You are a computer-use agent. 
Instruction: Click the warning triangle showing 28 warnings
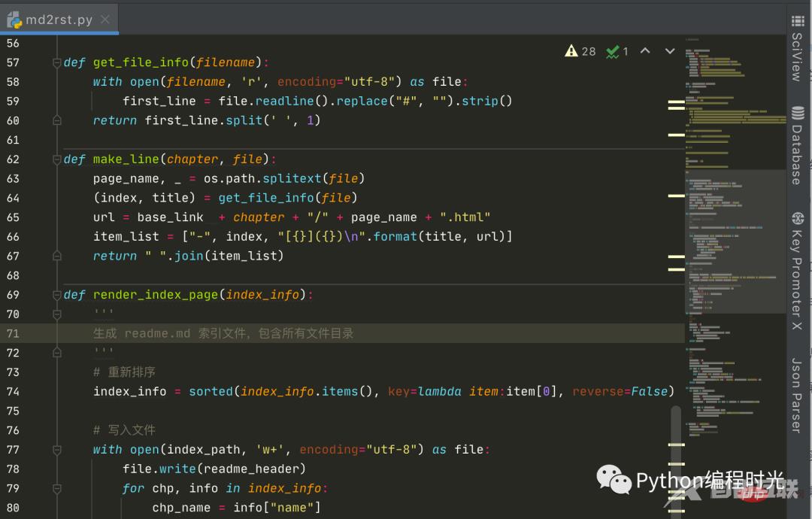573,50
